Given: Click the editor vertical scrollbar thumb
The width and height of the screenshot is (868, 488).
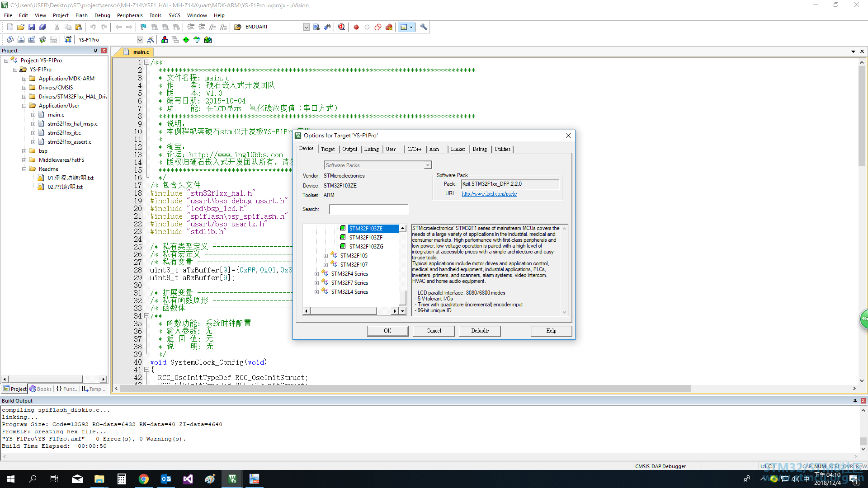Looking at the screenshot, I should click(x=862, y=117).
